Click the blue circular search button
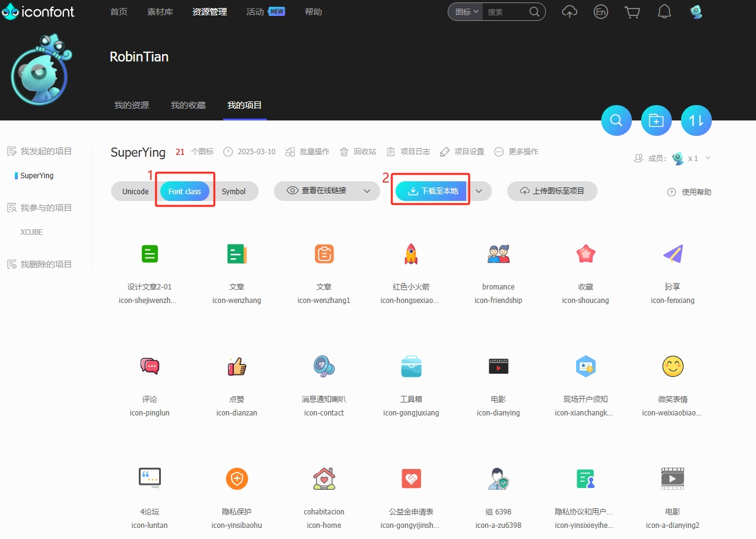Screen dimensions: 756x539 (x=617, y=121)
